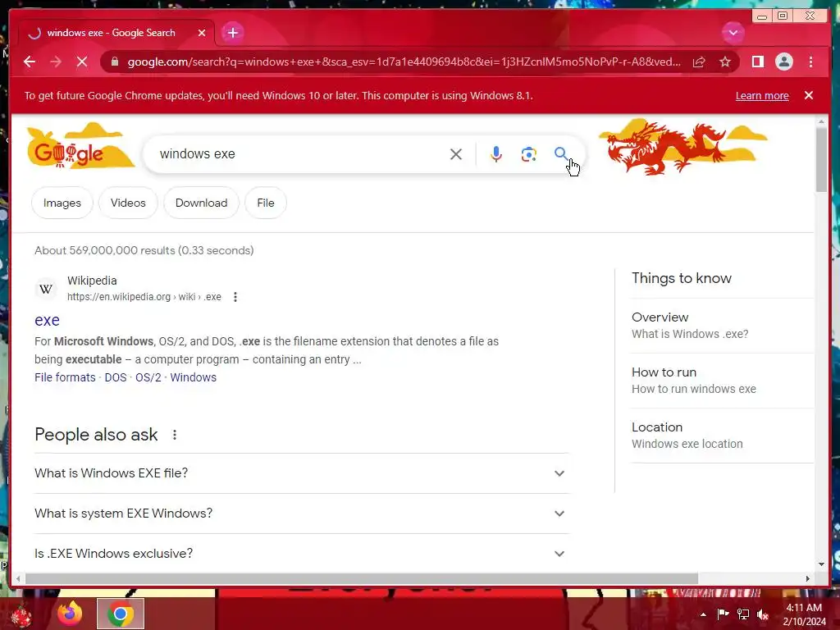Viewport: 840px width, 630px height.
Task: Open a new tab with plus button
Action: (x=232, y=33)
